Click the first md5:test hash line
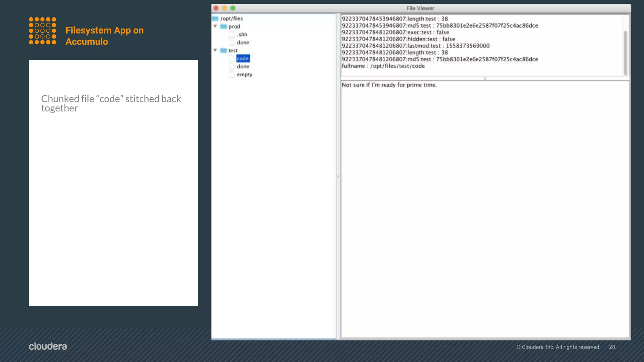 440,25
